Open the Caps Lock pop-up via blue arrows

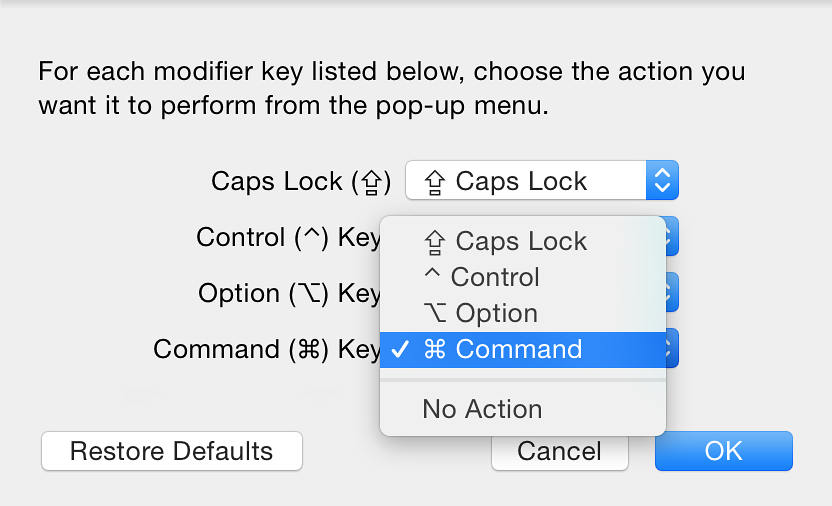[662, 180]
